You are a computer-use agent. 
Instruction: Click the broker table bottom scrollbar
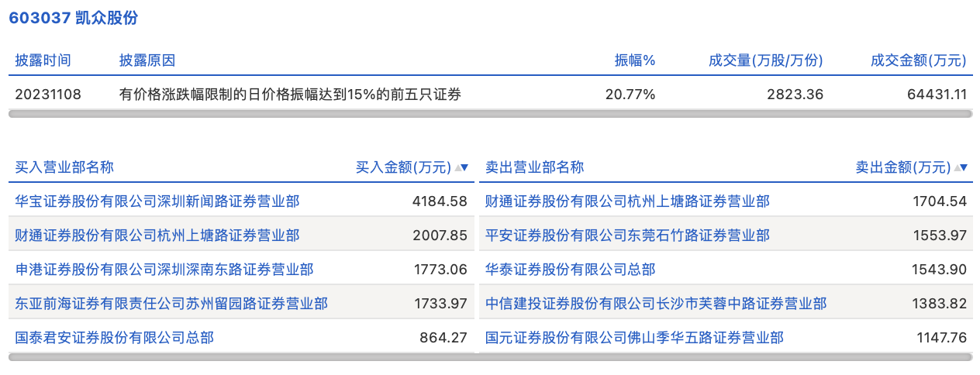[490, 357]
